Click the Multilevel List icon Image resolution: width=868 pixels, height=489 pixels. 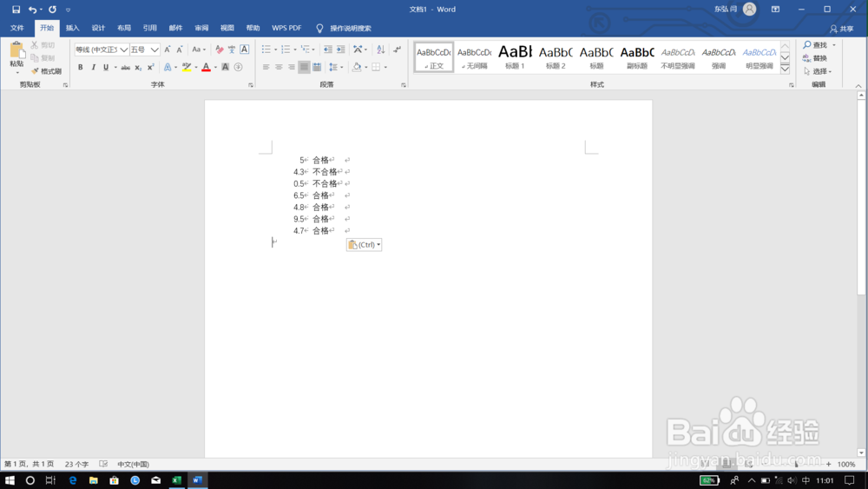[305, 50]
